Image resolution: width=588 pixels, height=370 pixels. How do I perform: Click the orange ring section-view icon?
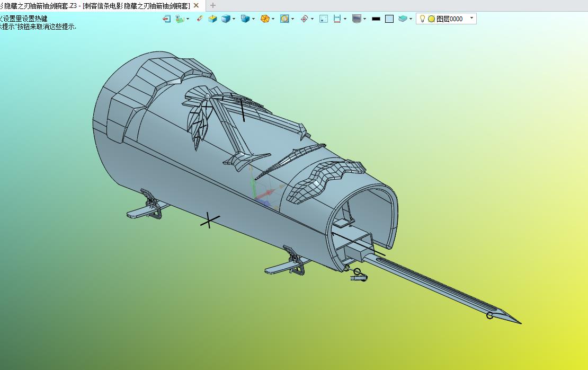pos(284,19)
